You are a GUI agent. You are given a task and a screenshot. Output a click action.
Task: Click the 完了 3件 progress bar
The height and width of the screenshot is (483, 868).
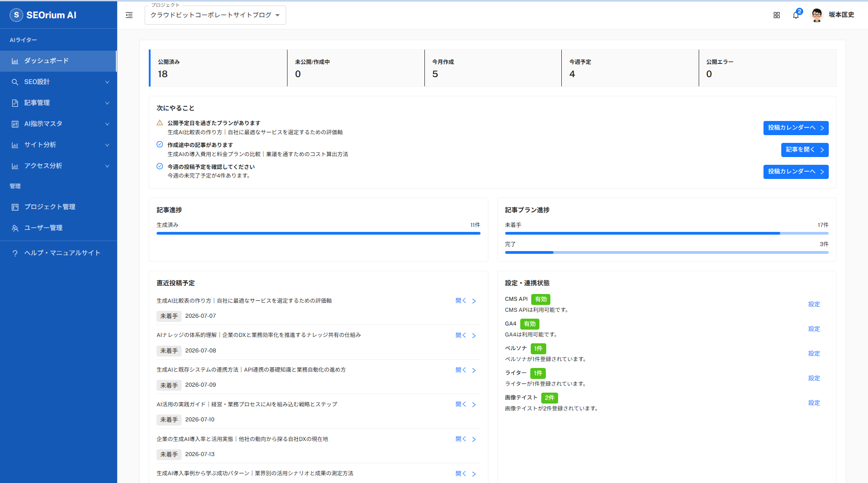coord(667,252)
